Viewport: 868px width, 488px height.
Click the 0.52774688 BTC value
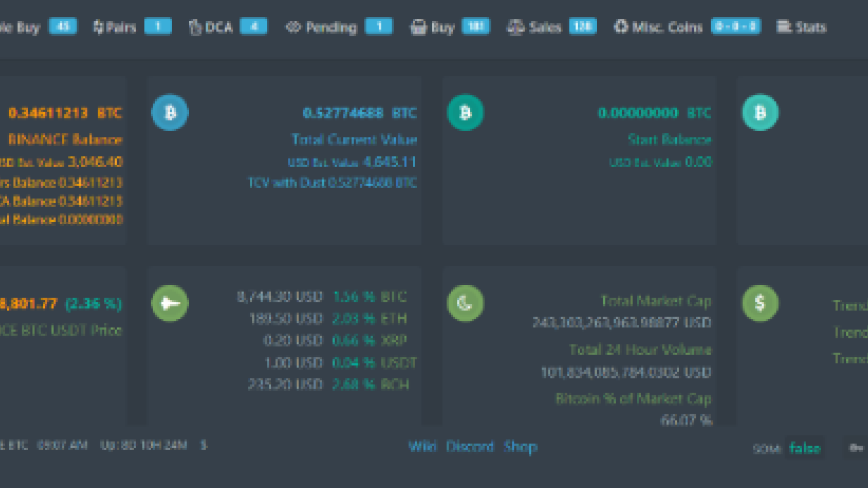point(360,113)
